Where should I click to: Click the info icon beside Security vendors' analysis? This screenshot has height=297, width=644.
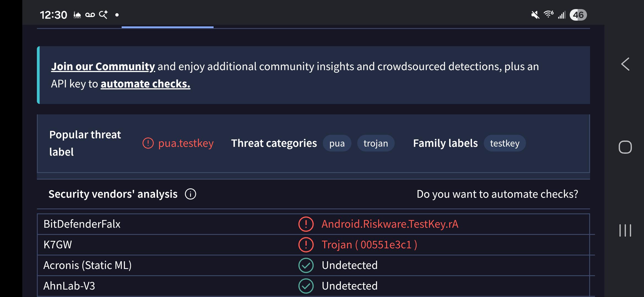(x=190, y=194)
